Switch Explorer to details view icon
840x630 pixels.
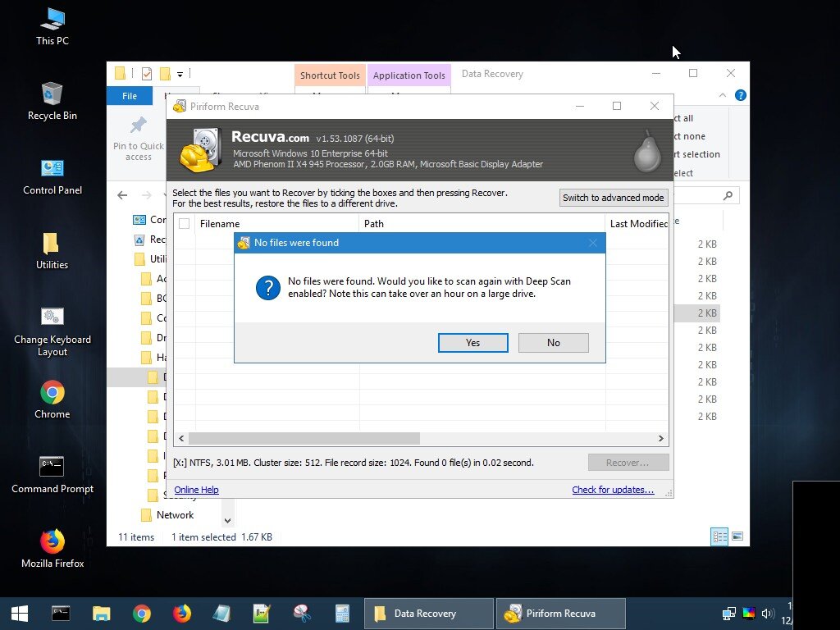pyautogui.click(x=719, y=536)
